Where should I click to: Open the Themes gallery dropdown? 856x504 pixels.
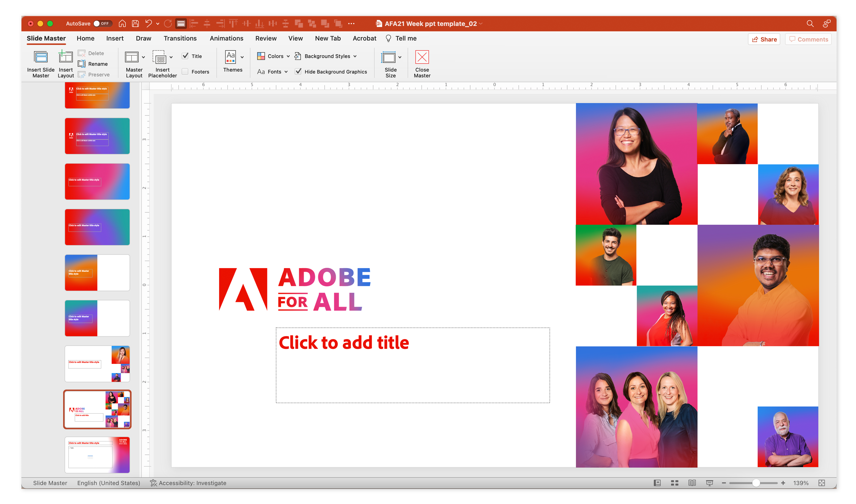tap(242, 57)
